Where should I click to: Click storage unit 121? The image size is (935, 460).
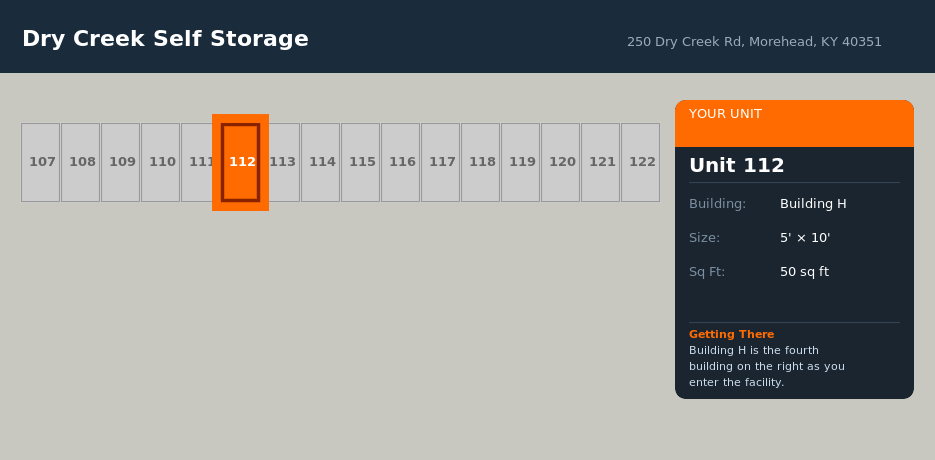point(600,162)
